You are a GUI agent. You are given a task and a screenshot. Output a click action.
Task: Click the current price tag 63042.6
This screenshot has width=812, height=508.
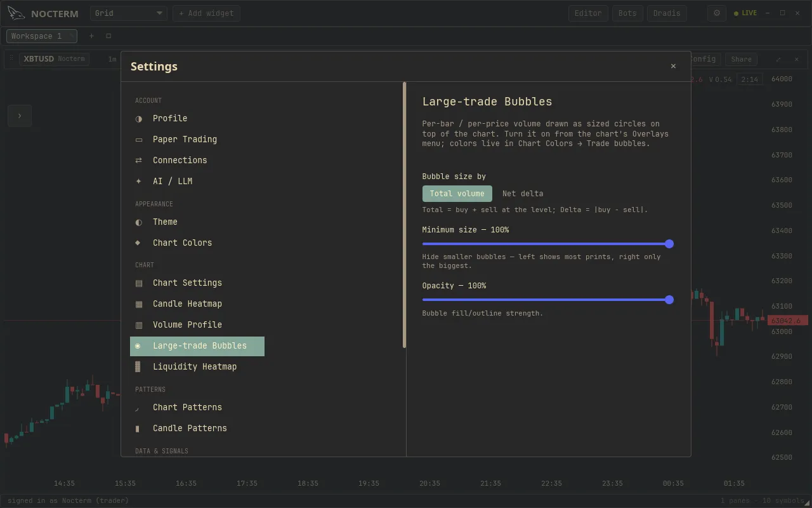click(x=787, y=321)
